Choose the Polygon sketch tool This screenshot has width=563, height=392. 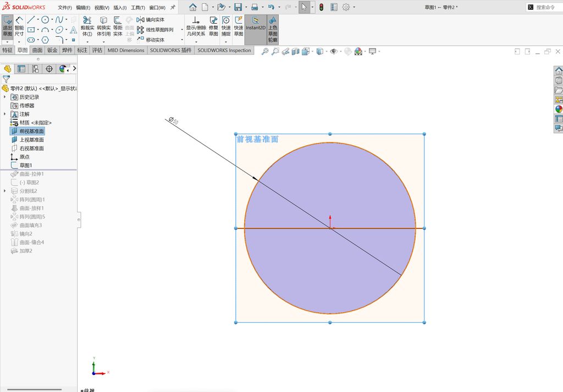tap(45, 40)
